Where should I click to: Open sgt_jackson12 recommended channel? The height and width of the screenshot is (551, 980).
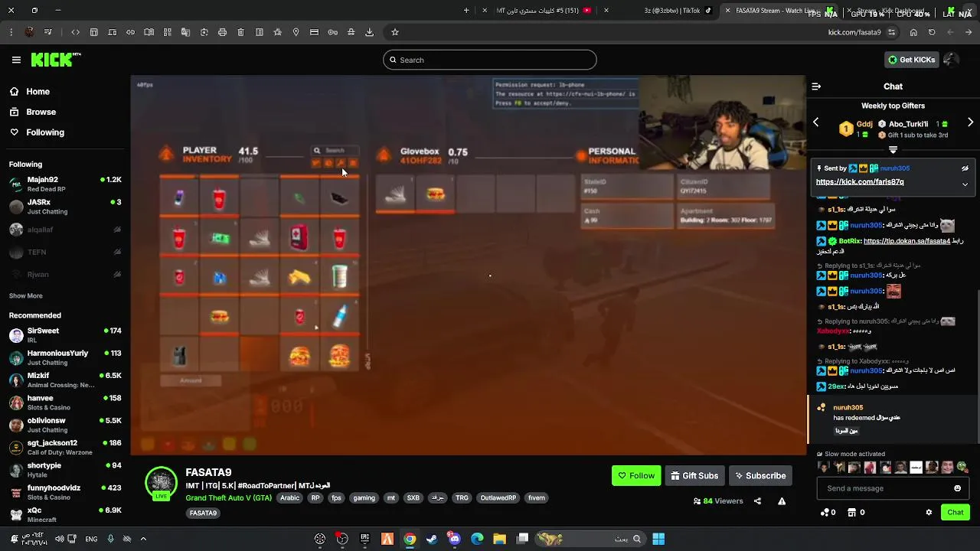(x=64, y=447)
